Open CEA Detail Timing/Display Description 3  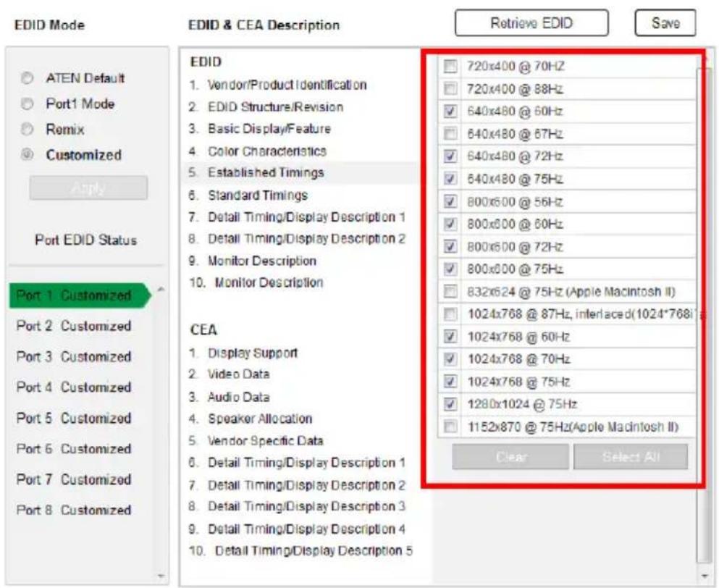297,506
